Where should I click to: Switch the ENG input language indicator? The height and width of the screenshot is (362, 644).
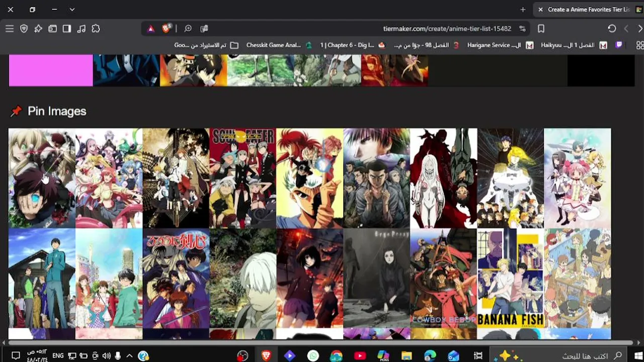click(58, 356)
